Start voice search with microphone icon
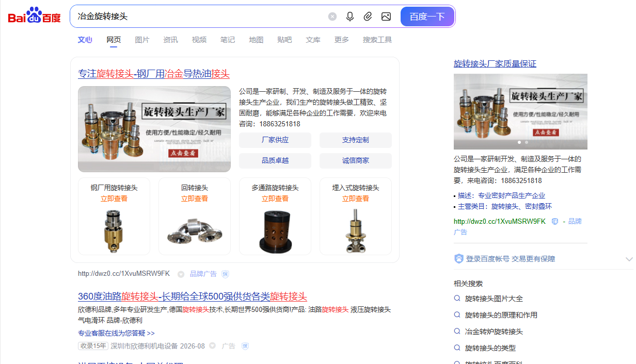 [x=350, y=16]
